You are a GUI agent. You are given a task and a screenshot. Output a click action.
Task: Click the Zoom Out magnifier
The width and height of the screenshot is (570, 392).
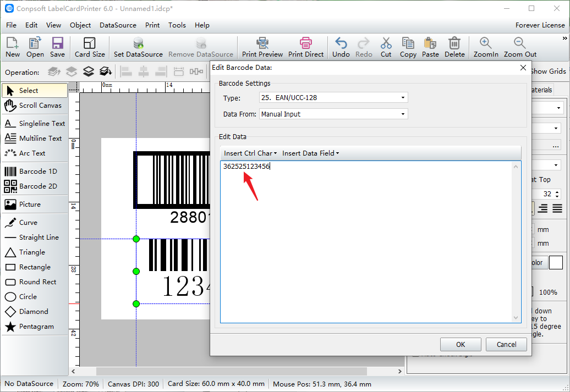tap(520, 47)
